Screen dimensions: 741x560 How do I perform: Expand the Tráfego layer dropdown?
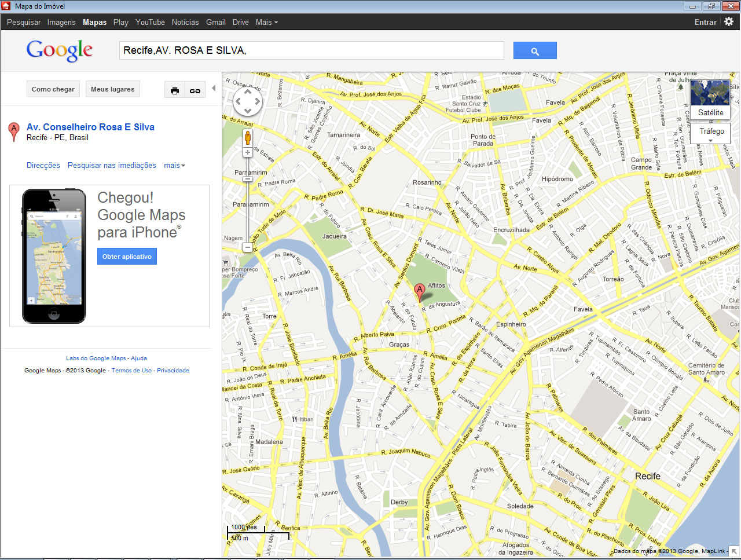click(x=711, y=133)
